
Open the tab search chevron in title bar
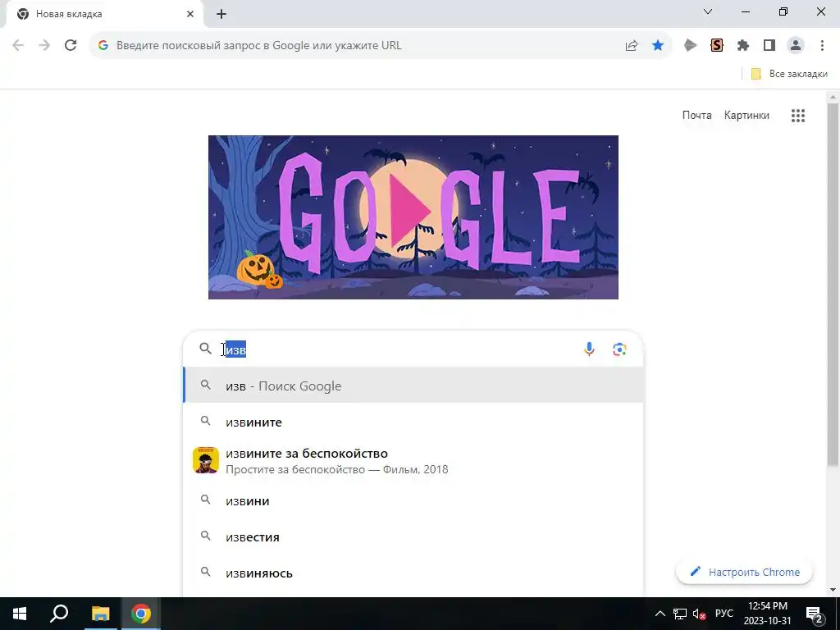click(708, 11)
